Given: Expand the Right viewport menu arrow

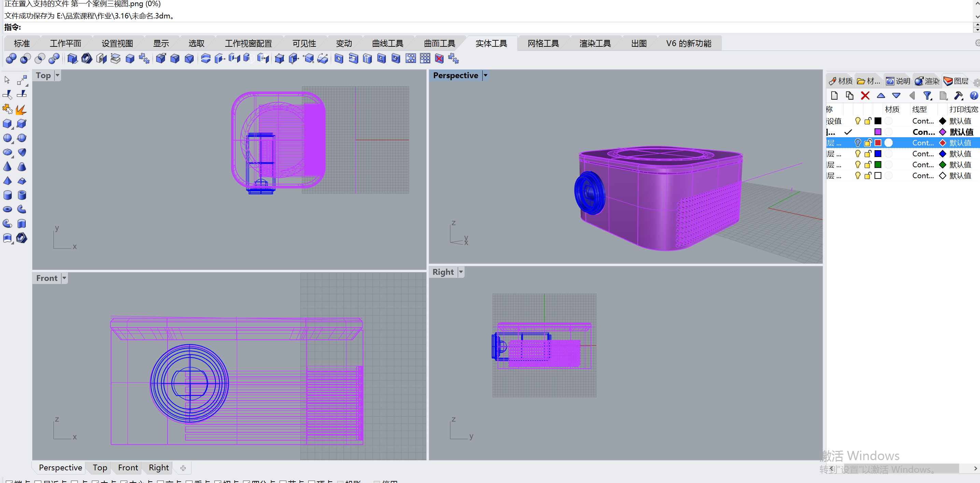Looking at the screenshot, I should (x=461, y=272).
